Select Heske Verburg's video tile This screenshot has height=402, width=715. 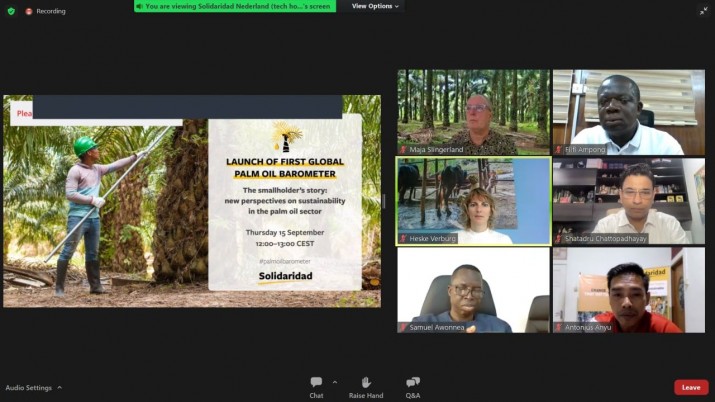[473, 201]
